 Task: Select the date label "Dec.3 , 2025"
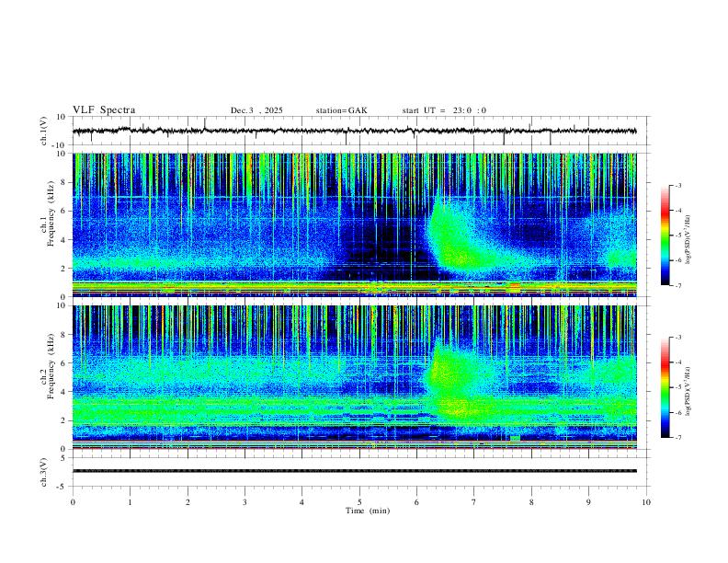coord(256,110)
